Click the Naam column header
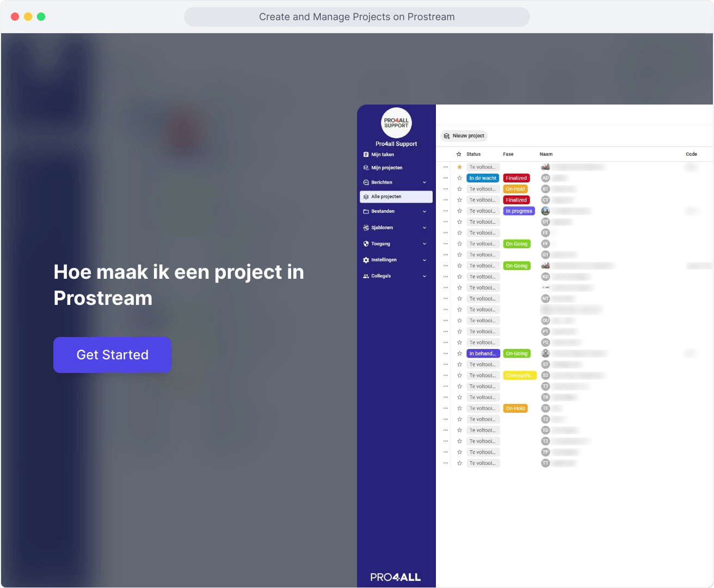Image resolution: width=714 pixels, height=588 pixels. pyautogui.click(x=546, y=154)
